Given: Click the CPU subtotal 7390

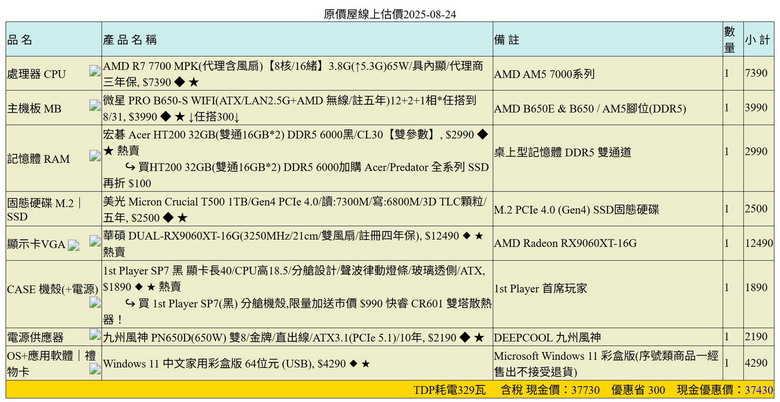Looking at the screenshot, I should tap(756, 73).
